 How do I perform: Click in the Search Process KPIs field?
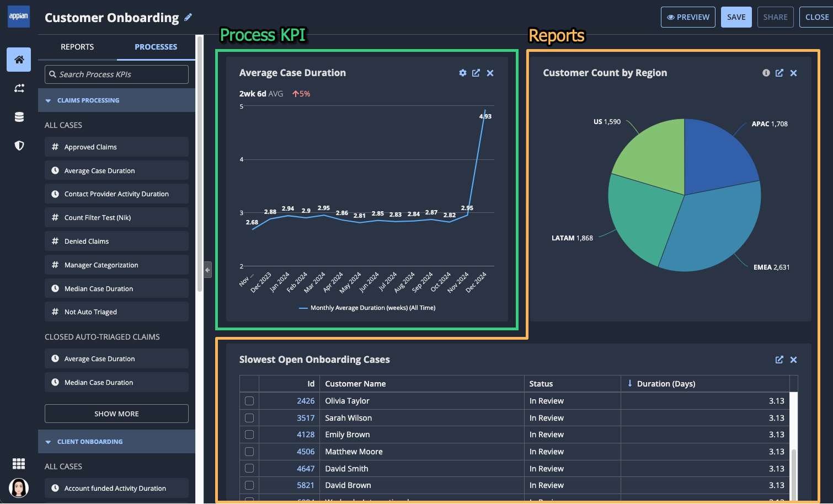116,74
